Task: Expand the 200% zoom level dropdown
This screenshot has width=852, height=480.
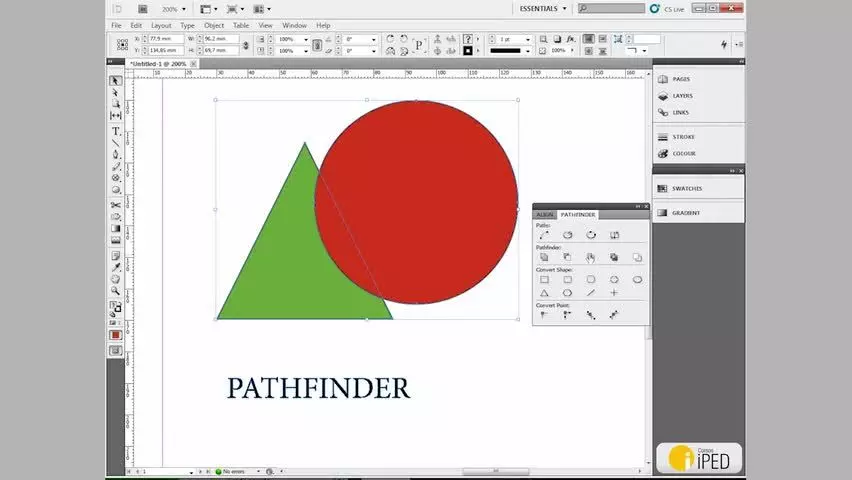Action: coord(175,9)
